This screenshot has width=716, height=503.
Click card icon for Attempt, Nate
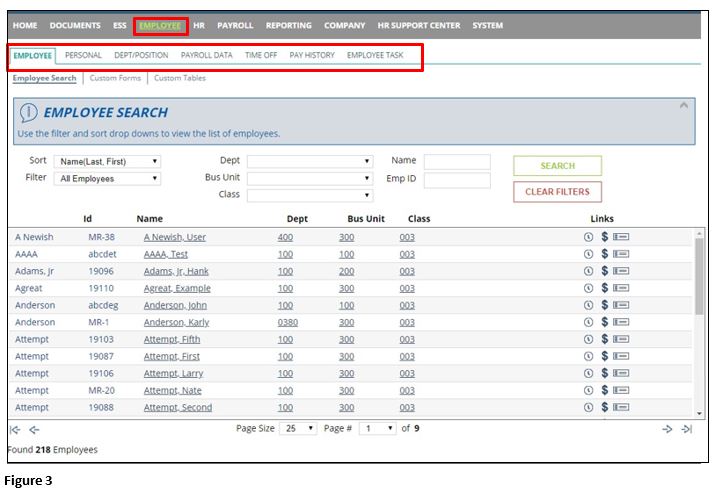pos(621,390)
